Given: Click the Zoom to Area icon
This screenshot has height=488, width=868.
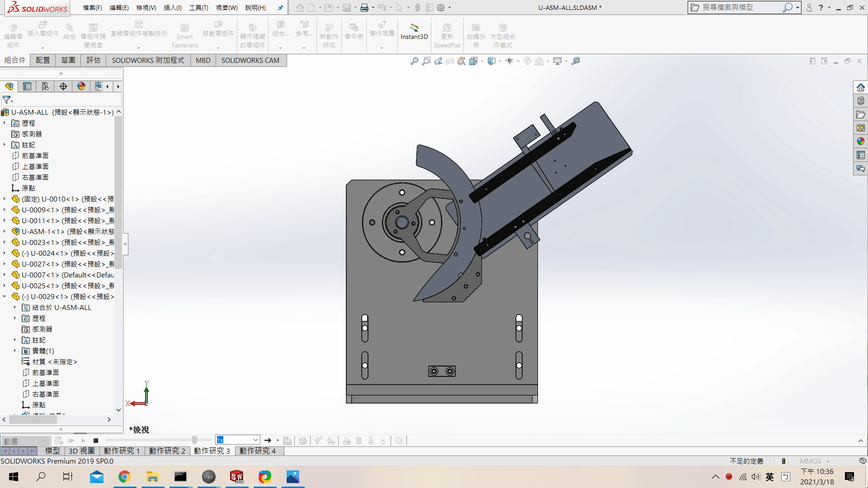Looking at the screenshot, I should pyautogui.click(x=426, y=61).
